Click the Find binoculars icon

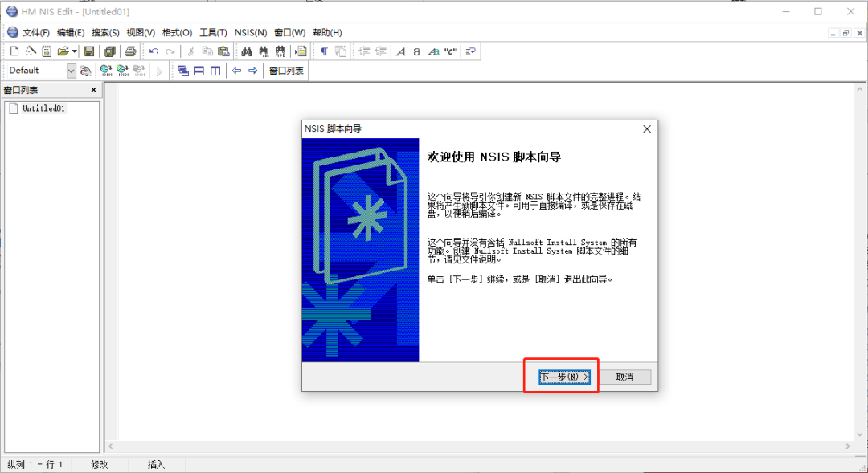pyautogui.click(x=248, y=51)
